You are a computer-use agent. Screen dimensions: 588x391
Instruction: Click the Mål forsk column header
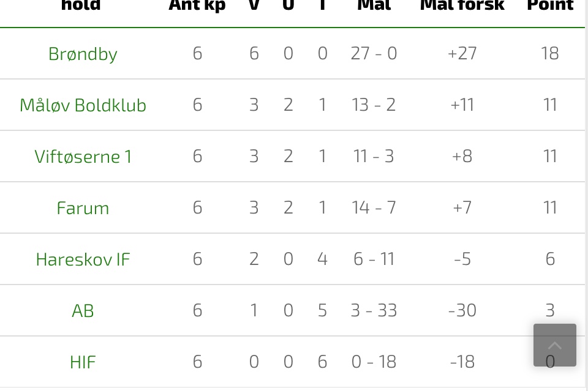tap(462, 6)
